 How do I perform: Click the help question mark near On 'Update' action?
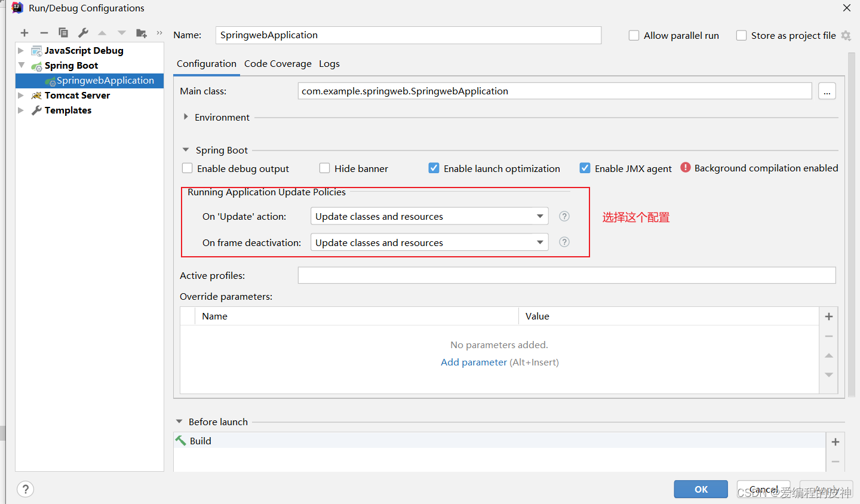[x=564, y=216]
